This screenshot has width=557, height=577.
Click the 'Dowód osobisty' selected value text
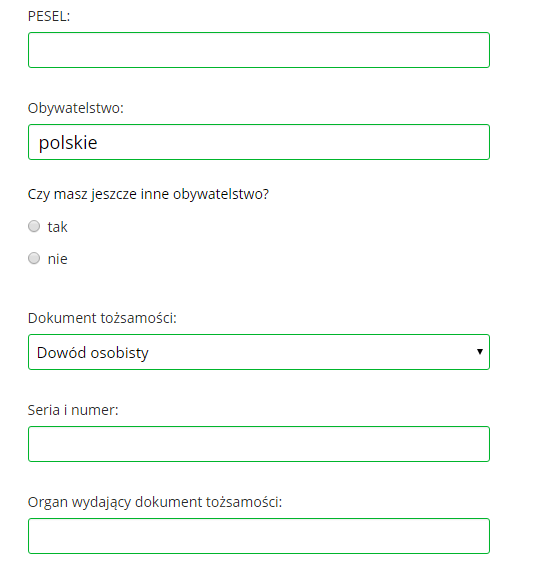pos(93,353)
